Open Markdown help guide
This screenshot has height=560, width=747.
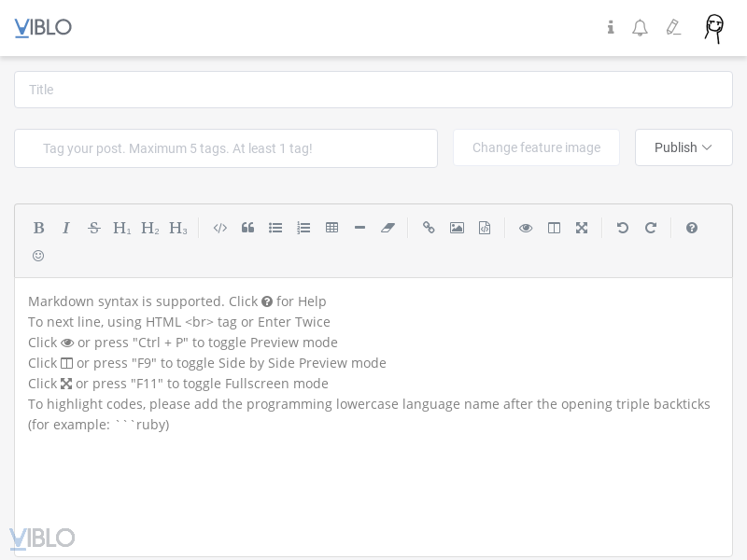pyautogui.click(x=692, y=228)
